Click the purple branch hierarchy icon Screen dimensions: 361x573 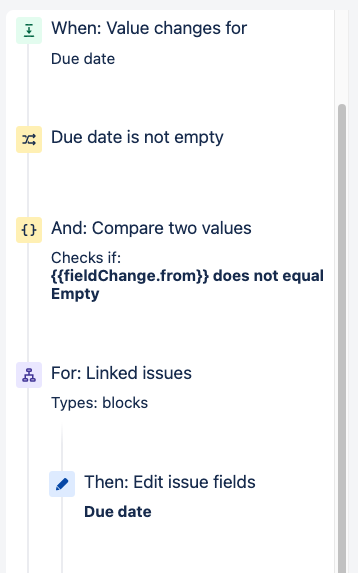(29, 375)
